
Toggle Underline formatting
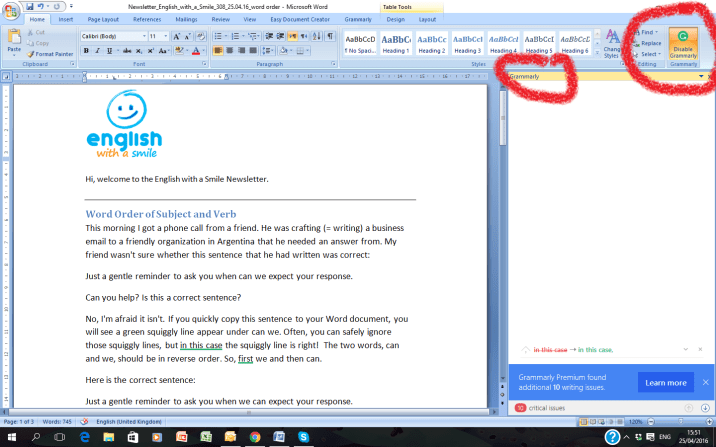coord(109,51)
